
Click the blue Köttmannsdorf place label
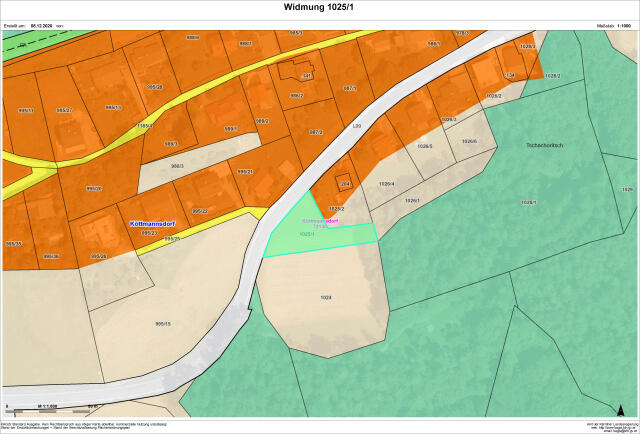(153, 224)
